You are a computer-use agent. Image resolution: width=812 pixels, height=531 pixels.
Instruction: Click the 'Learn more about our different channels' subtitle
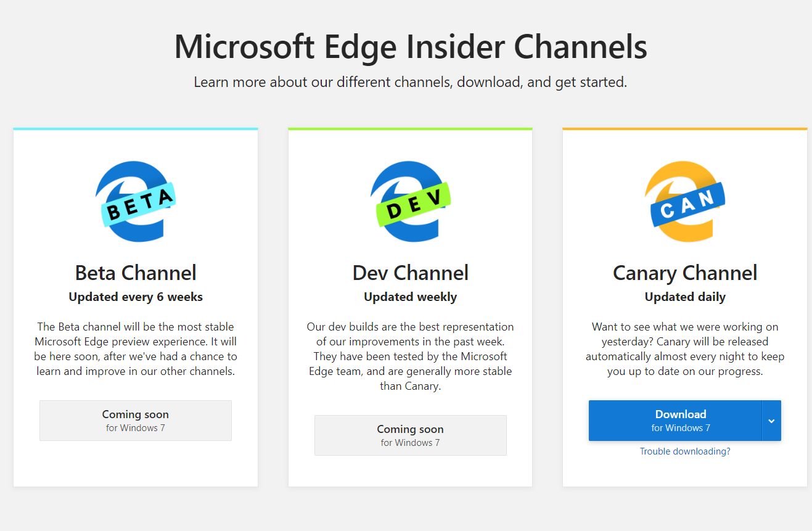coord(411,82)
